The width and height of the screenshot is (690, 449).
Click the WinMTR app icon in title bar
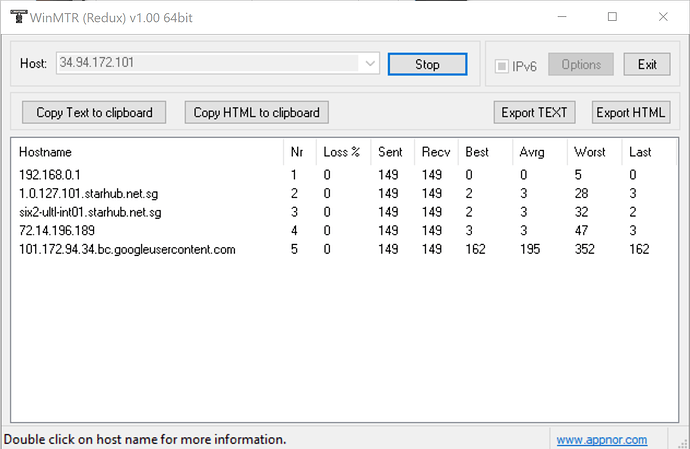[x=15, y=16]
